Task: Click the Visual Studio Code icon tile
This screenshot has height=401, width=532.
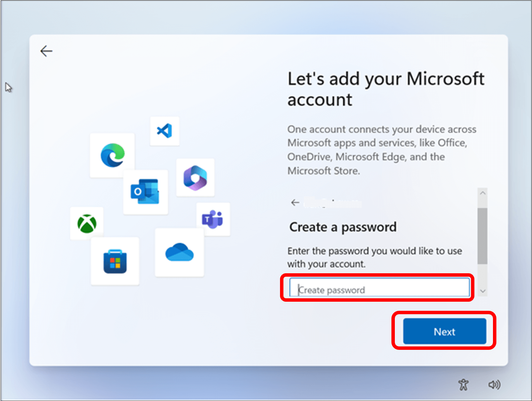Action: 164,131
